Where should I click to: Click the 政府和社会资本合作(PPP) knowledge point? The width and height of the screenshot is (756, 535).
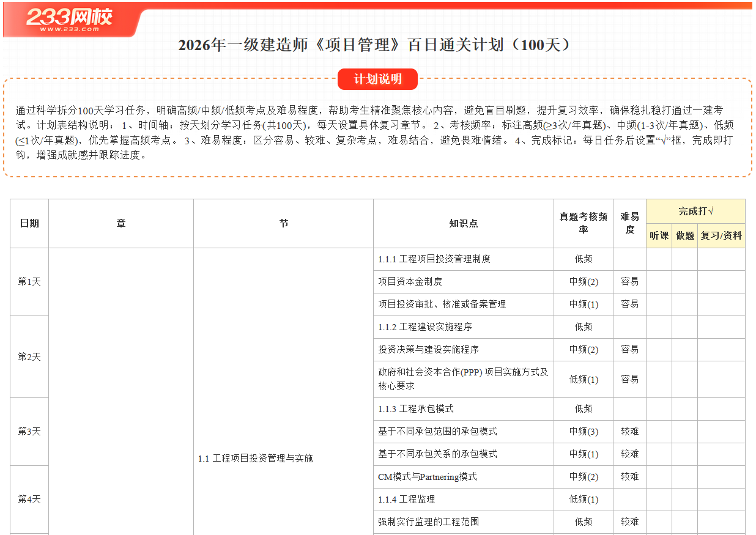[x=463, y=379]
